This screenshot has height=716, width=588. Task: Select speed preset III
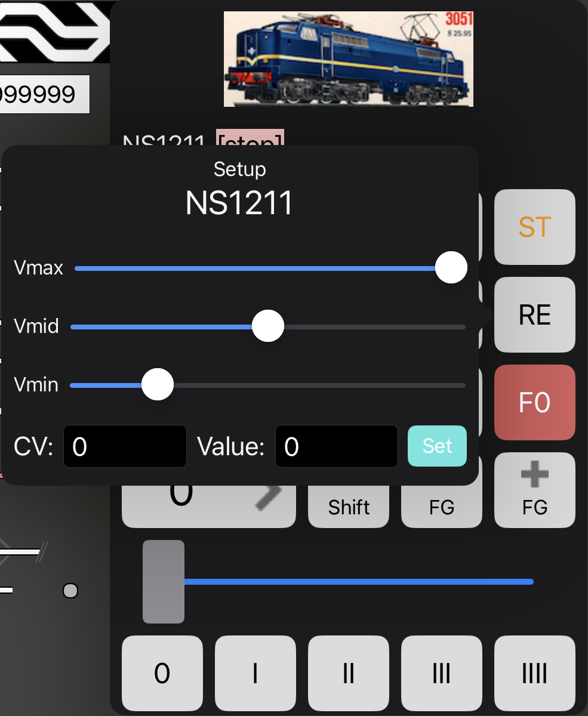(x=441, y=674)
